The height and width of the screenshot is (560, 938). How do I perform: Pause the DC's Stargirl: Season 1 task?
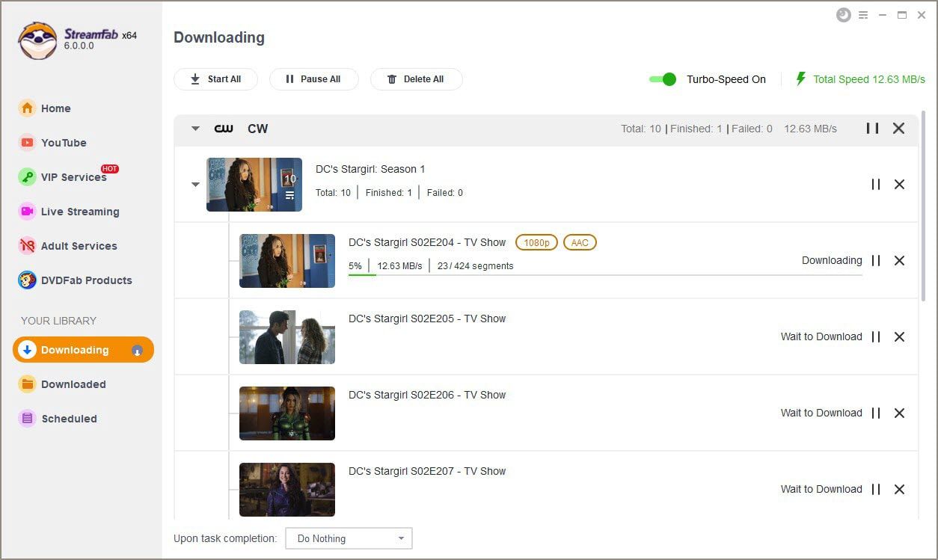(875, 184)
